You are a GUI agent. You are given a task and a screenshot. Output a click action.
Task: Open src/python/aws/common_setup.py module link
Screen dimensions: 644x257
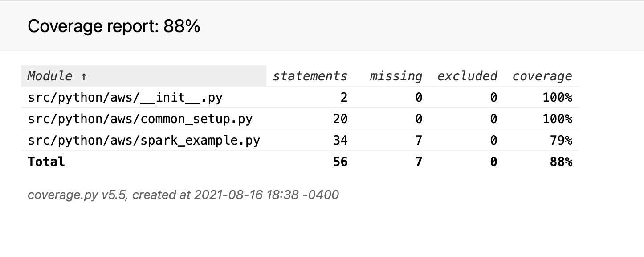140,119
